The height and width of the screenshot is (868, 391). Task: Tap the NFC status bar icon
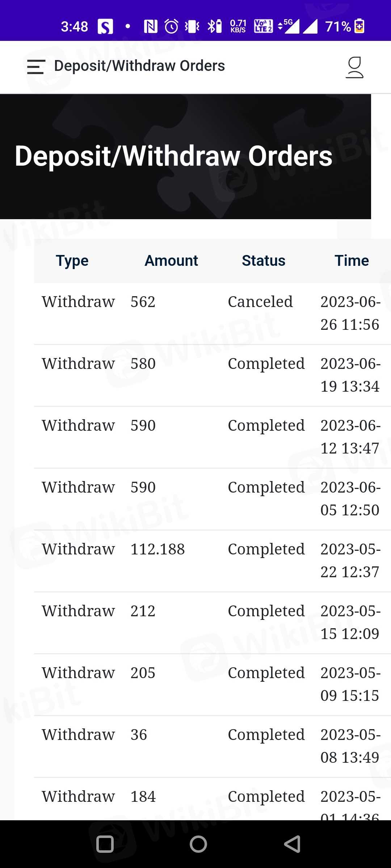[151, 26]
